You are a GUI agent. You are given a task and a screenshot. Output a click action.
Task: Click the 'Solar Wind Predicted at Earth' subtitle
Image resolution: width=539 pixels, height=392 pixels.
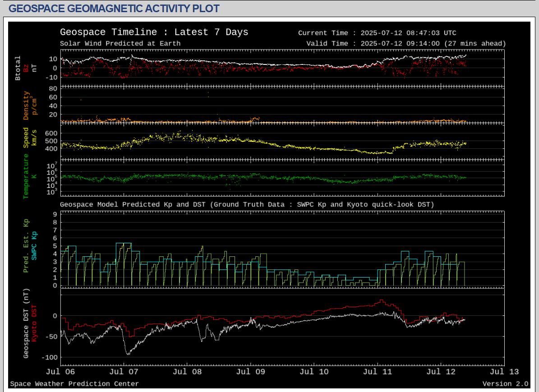coord(120,44)
